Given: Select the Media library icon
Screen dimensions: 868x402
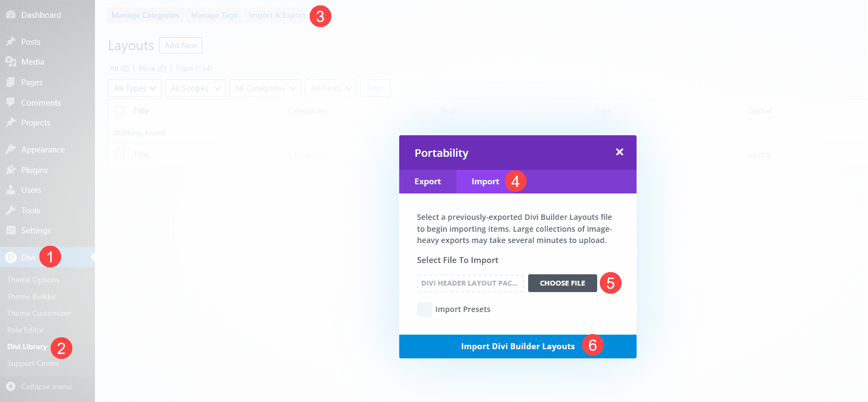Looking at the screenshot, I should pyautogui.click(x=12, y=61).
